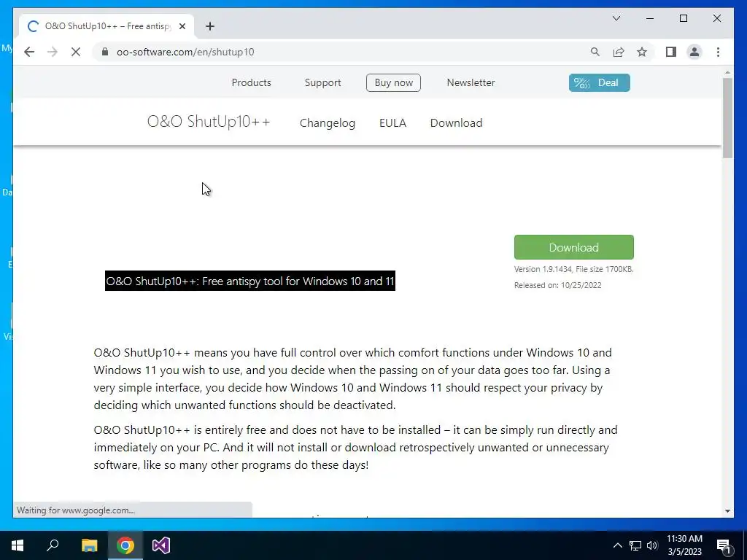Click the Released on 10/25/2022 text
This screenshot has height=560, width=747.
click(557, 285)
